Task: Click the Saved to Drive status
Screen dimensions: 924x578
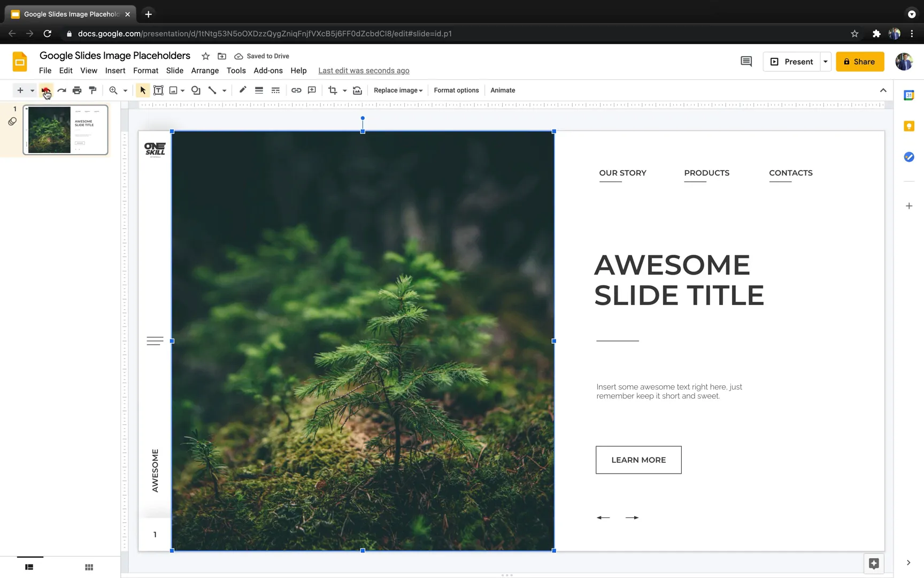Action: pos(262,56)
